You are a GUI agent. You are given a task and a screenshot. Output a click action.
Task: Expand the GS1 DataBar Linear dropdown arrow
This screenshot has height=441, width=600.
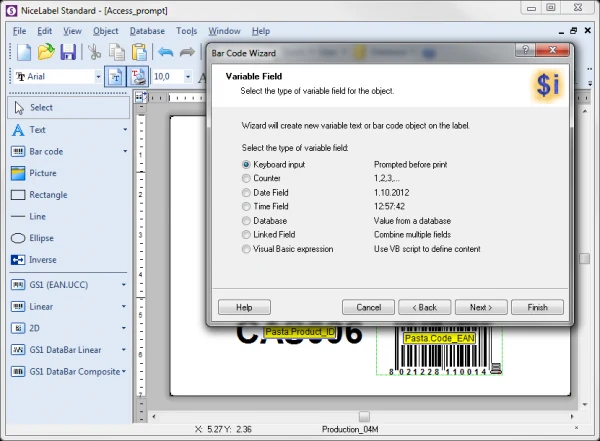point(124,350)
